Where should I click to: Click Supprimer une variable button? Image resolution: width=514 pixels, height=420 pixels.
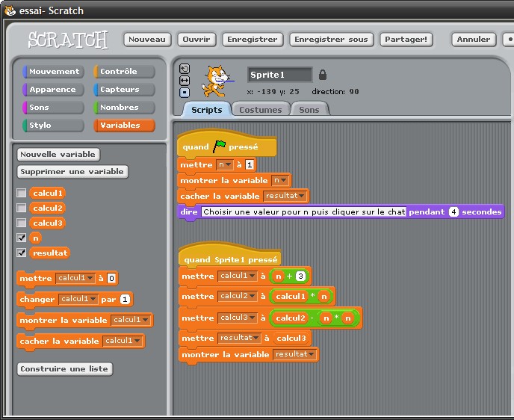pos(72,171)
